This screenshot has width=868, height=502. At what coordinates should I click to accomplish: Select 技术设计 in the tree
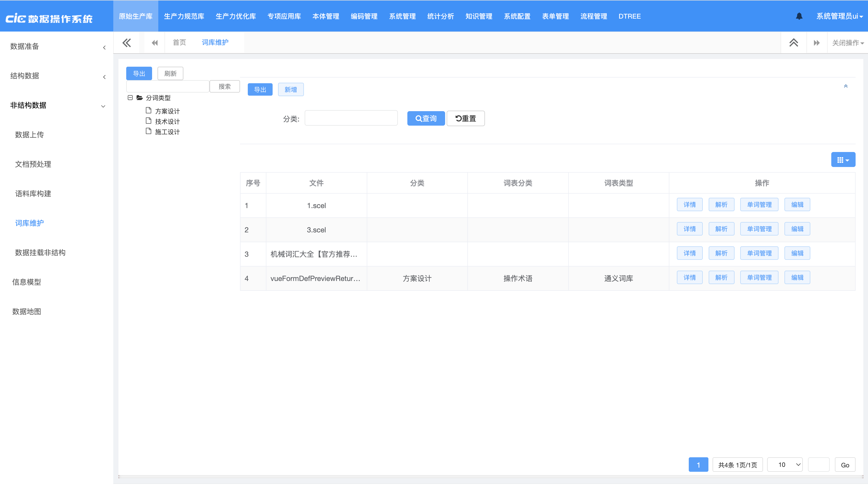(167, 121)
